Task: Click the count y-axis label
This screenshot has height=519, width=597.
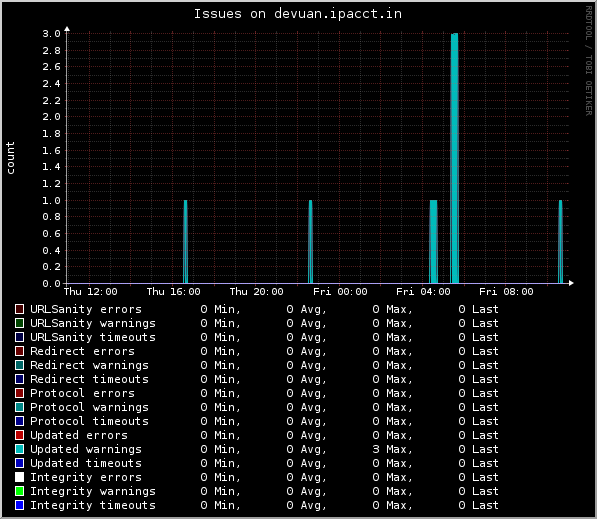Action: [10, 158]
